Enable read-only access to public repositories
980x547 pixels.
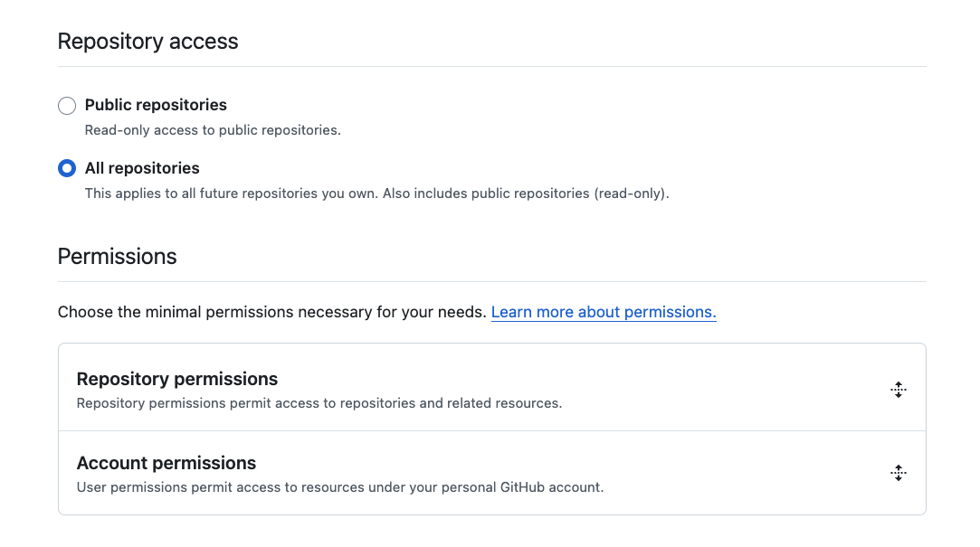click(x=66, y=105)
